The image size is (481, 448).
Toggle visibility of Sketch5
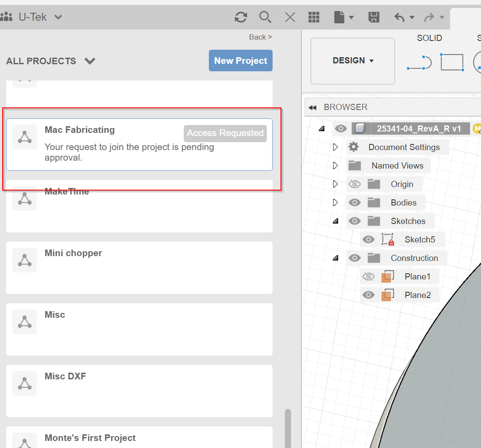(x=368, y=239)
